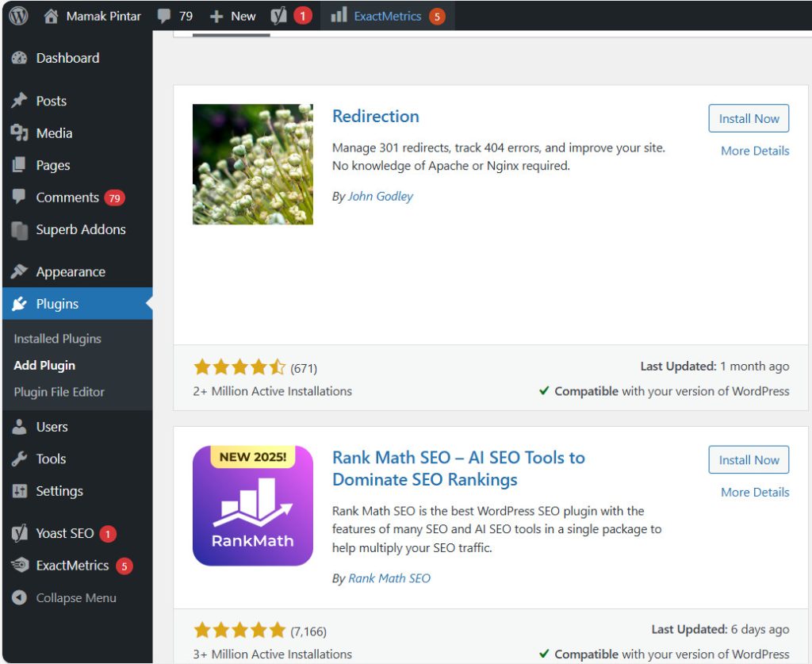Go to the Posts menu
Image resolution: width=812 pixels, height=664 pixels.
[x=52, y=101]
